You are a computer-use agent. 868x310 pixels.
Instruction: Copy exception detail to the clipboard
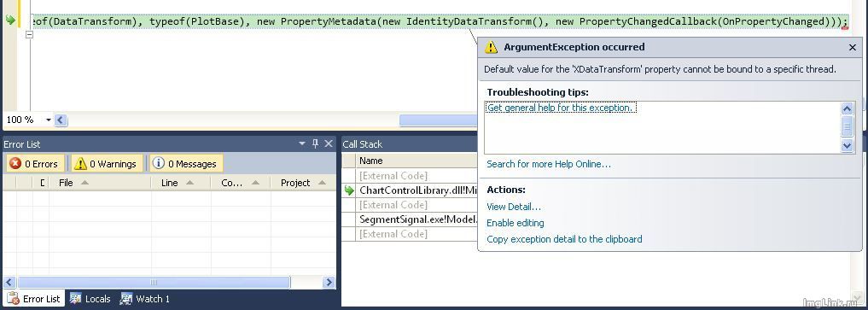(x=564, y=239)
